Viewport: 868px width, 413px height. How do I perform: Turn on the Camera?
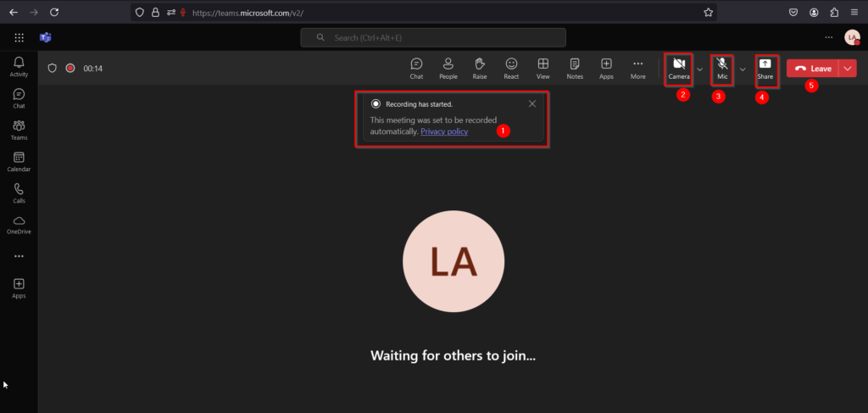click(x=679, y=70)
